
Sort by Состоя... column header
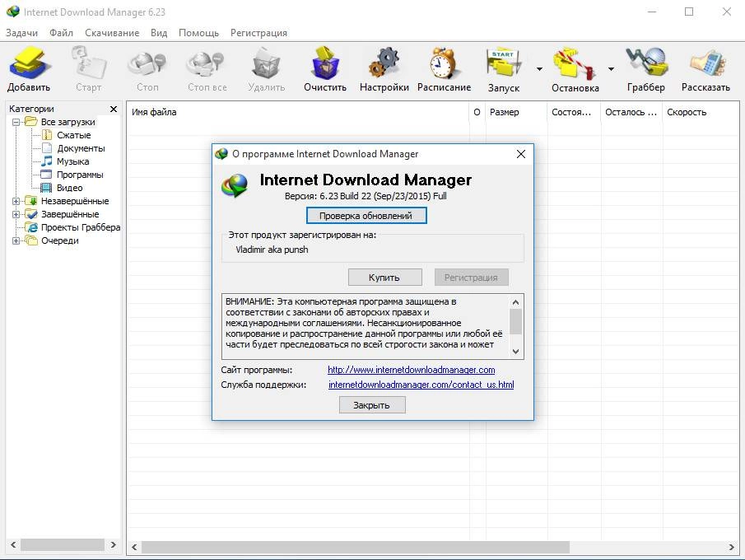point(574,112)
